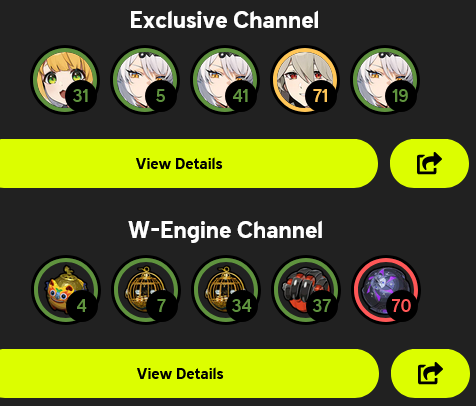This screenshot has height=406, width=476.
Task: Select the white-haired character with pity 41
Action: [225, 79]
